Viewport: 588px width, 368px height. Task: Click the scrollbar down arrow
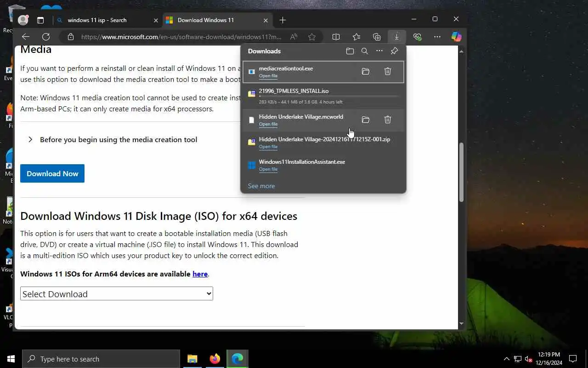click(x=462, y=324)
